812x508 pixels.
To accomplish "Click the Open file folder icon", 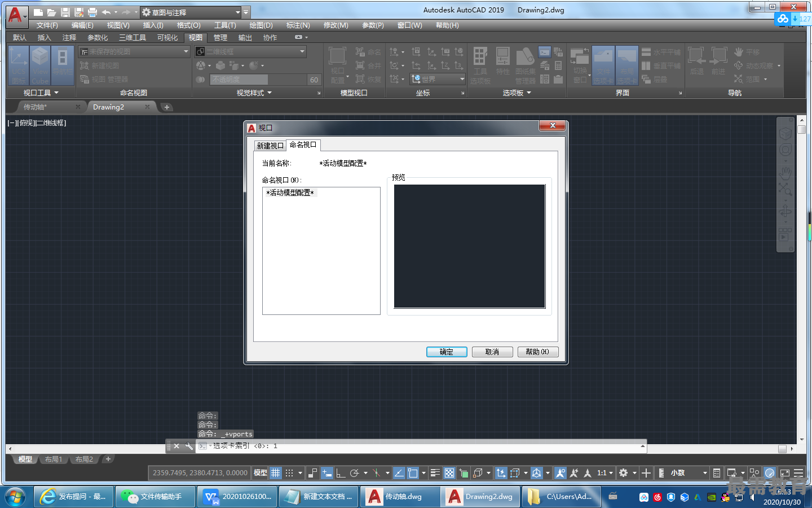I will tap(51, 12).
